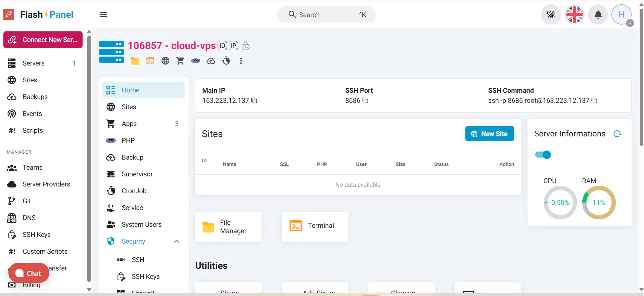
Task: Copy the Main IP address
Action: click(x=255, y=100)
